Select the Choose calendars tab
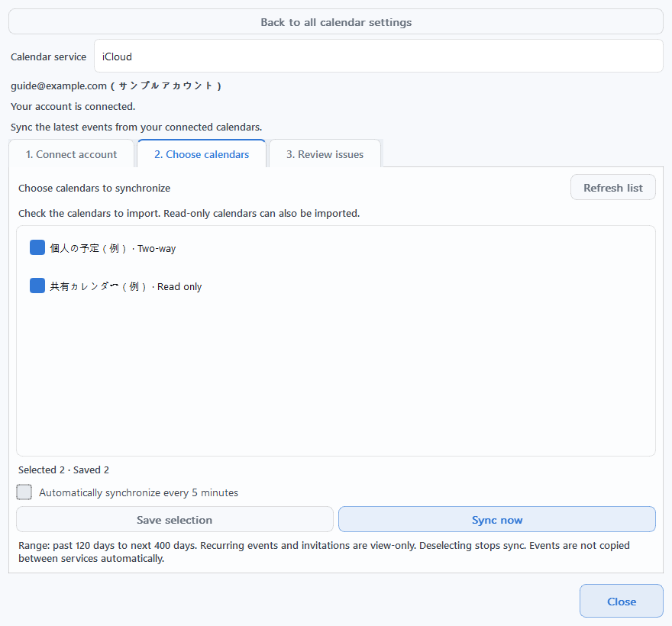Screen dimensions: 672x626 point(202,154)
